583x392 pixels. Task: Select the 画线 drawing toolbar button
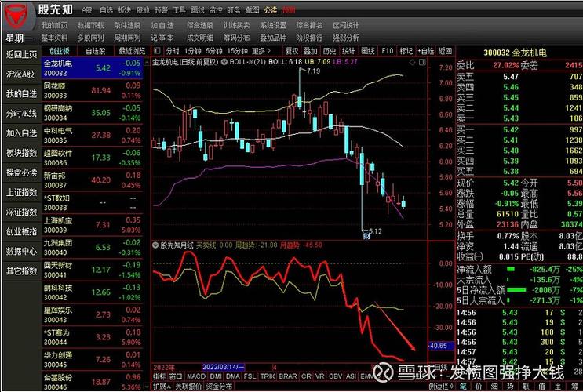tap(368, 51)
